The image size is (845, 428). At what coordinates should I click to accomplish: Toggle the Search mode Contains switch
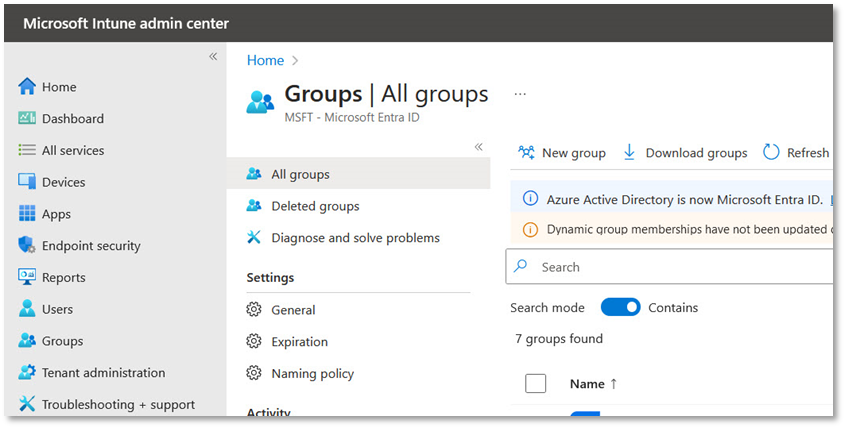[621, 307]
